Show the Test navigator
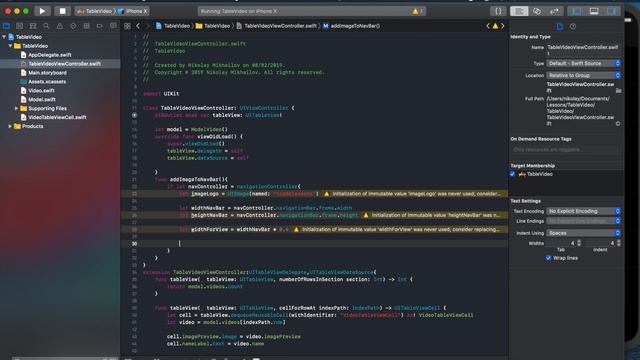This screenshot has width=640, height=360. click(x=73, y=26)
